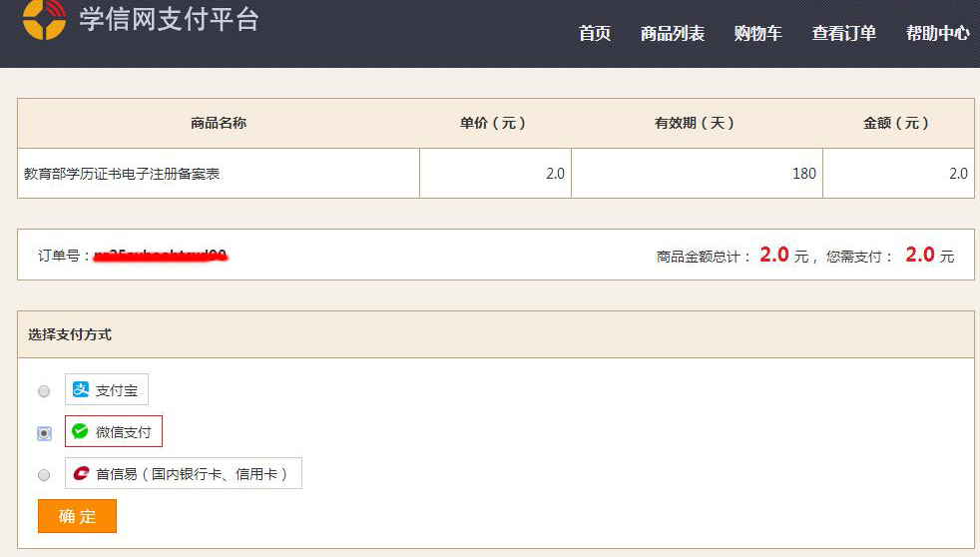
Task: Select the 微信支付 radio button
Action: point(44,433)
